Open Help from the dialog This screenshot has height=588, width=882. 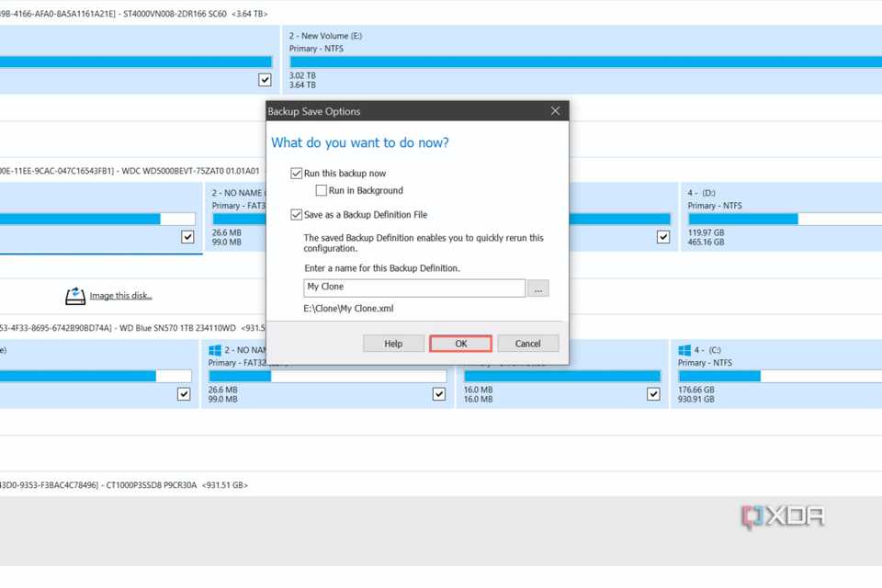pos(393,344)
